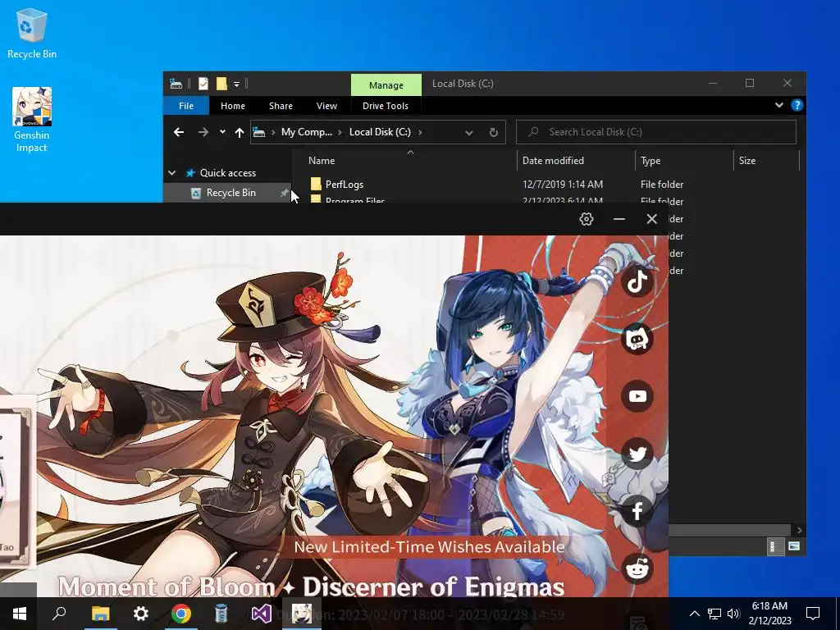Screen dimensions: 840x630
Task: Open the Windows Start menu
Action: pyautogui.click(x=20, y=614)
